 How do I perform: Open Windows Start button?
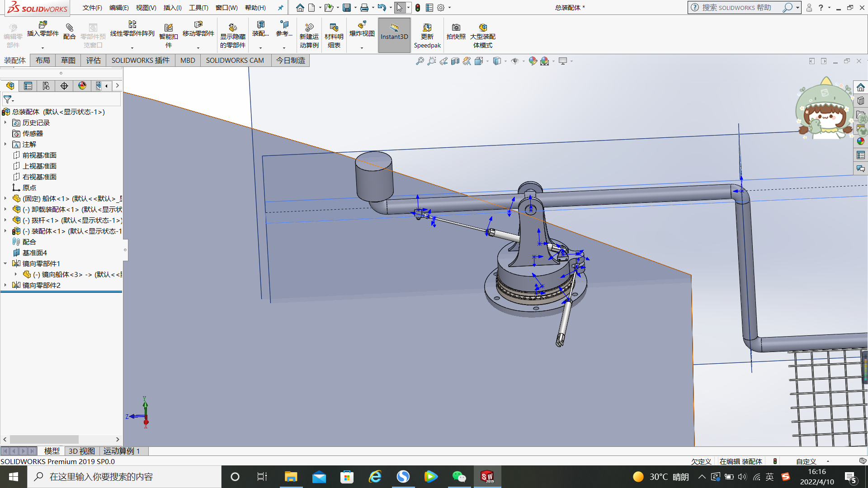pyautogui.click(x=14, y=477)
